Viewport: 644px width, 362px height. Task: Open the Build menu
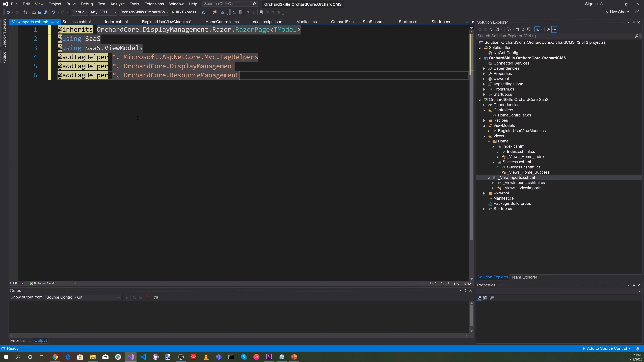[71, 4]
